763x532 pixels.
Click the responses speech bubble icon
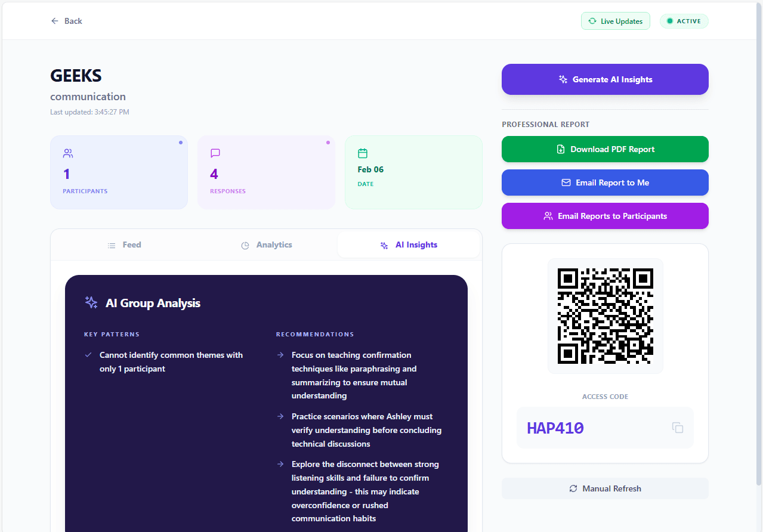(x=215, y=153)
